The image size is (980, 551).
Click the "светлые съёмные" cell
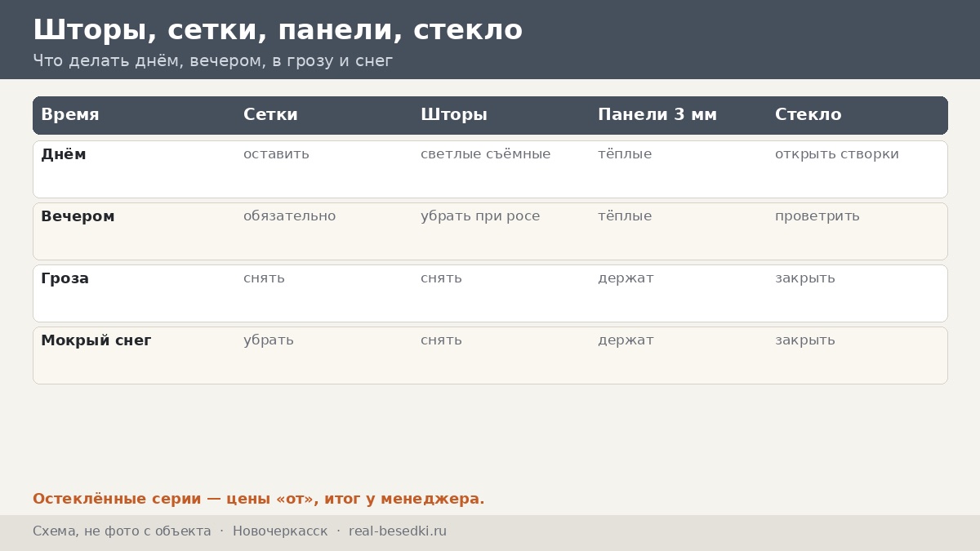point(486,154)
